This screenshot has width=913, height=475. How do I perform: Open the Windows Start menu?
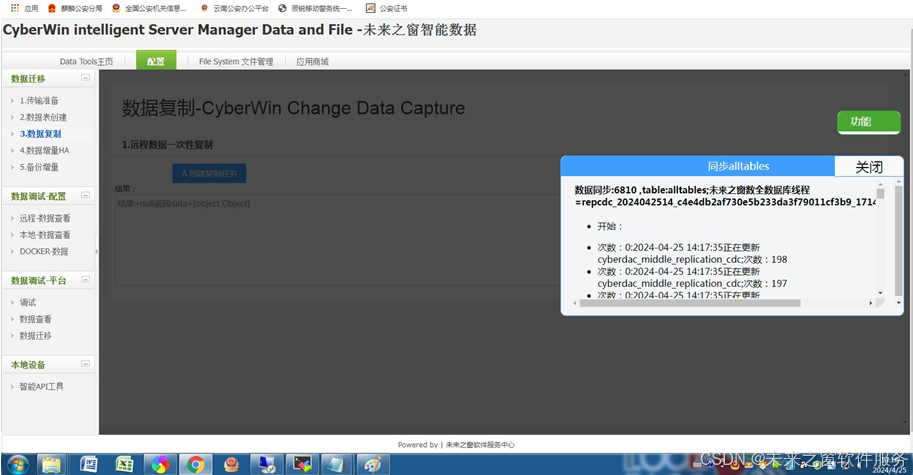click(17, 465)
